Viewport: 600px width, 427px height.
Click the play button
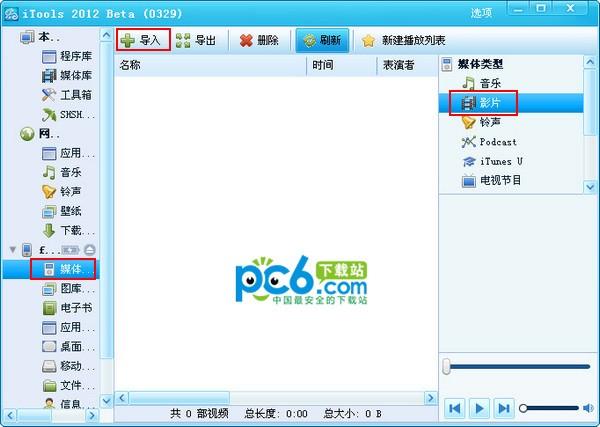pyautogui.click(x=479, y=408)
